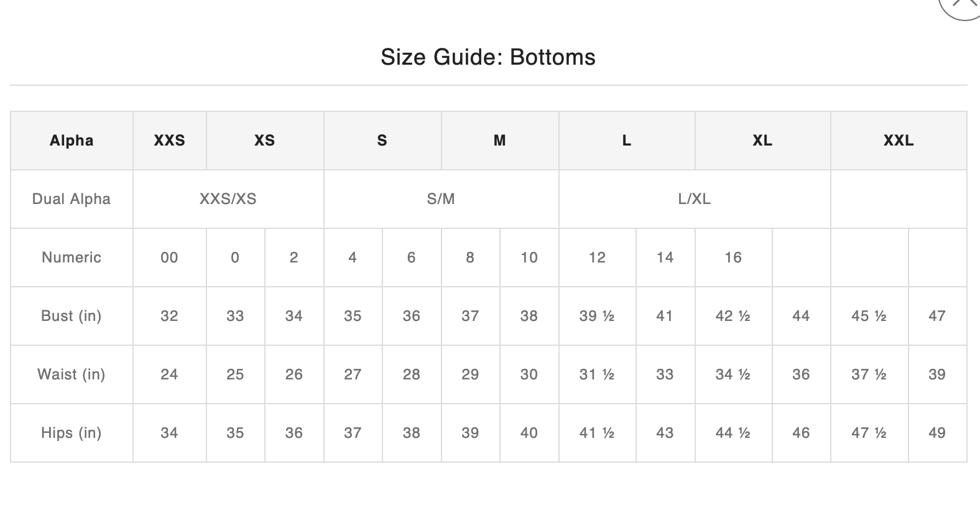Image resolution: width=980 pixels, height=515 pixels.
Task: Click the M alpha size header
Action: [x=499, y=141]
